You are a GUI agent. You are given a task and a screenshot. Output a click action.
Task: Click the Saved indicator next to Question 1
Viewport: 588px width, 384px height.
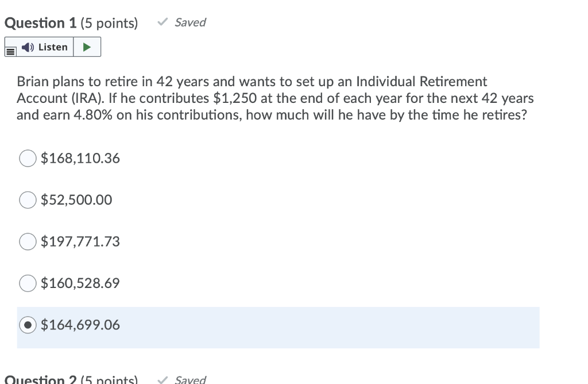click(189, 22)
